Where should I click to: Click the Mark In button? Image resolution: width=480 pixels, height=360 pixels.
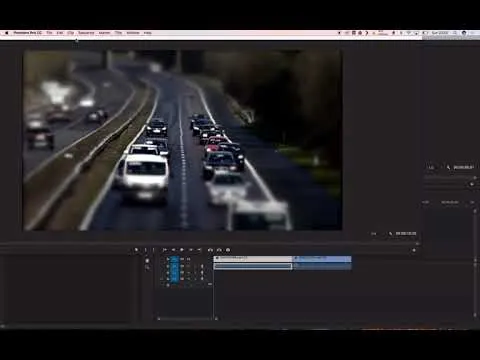145,250
